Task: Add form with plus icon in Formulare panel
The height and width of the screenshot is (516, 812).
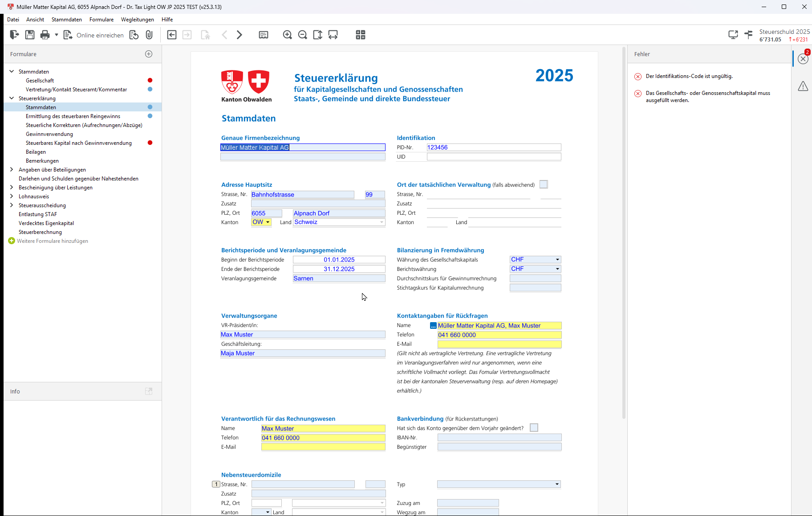Action: coord(149,54)
